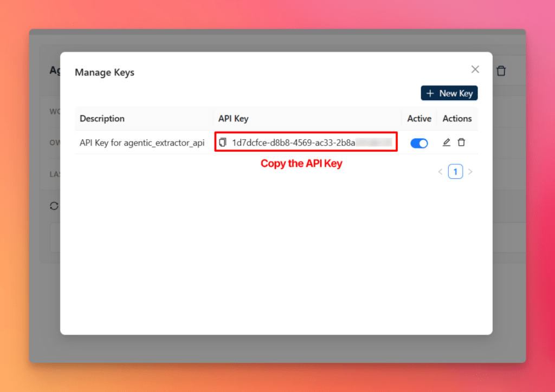Screen dimensions: 555x392
Task: Click the Description column header
Action: pos(102,119)
